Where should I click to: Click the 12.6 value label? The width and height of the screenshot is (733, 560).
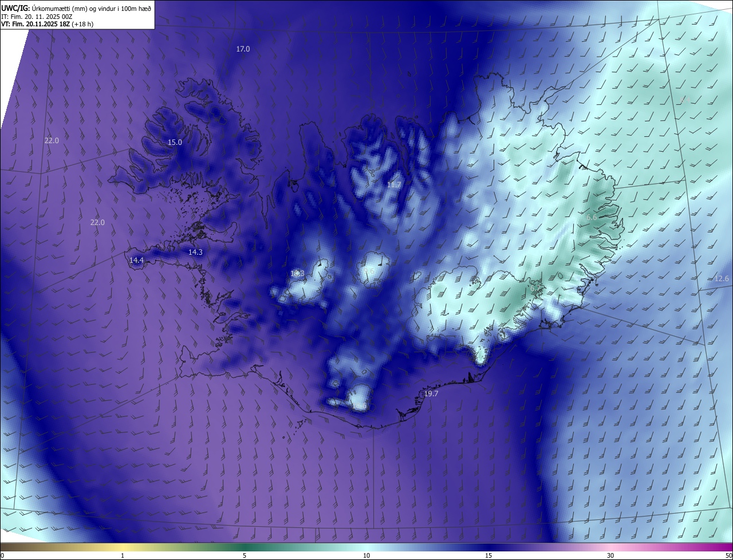(722, 279)
